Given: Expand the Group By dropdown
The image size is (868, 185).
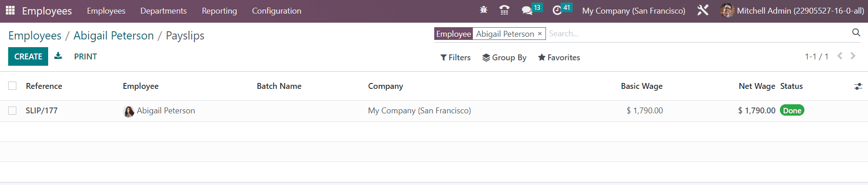Looking at the screenshot, I should pyautogui.click(x=504, y=58).
